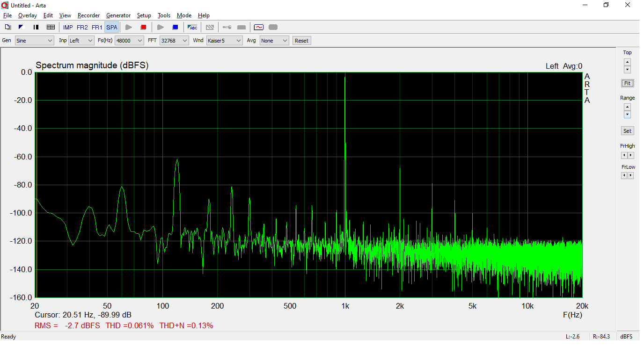Image resolution: width=644 pixels, height=346 pixels.
Task: Increase graph Top with up arrow
Action: click(x=627, y=62)
